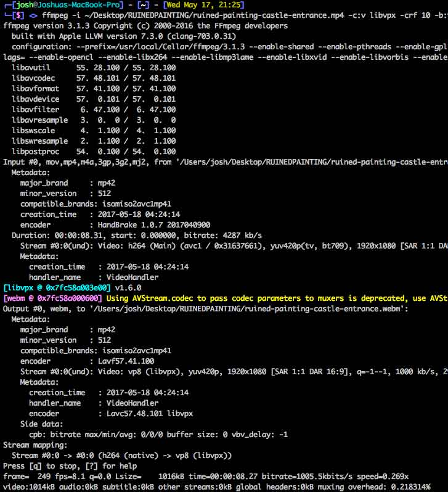448x492 pixels.
Task: Click the josh username in the prompt
Action: (x=25, y=5)
